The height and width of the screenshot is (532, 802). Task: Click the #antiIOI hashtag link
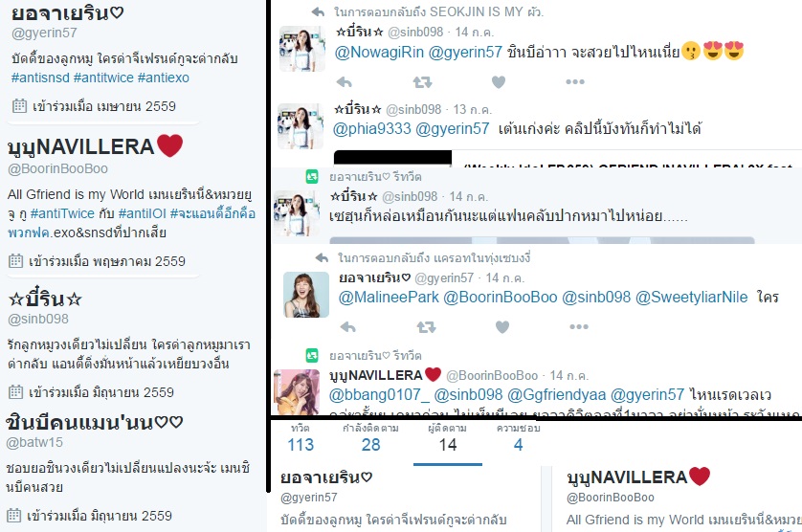pos(143,213)
